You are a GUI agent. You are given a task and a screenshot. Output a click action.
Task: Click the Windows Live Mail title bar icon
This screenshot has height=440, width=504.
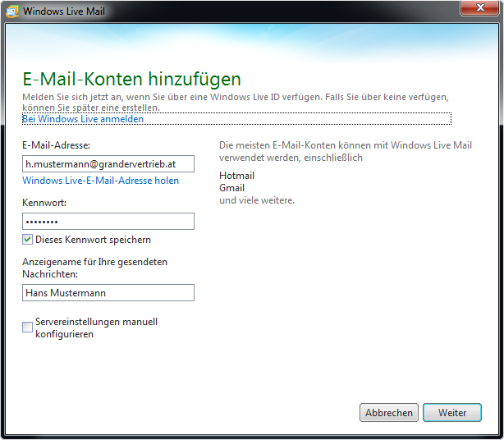[x=12, y=11]
